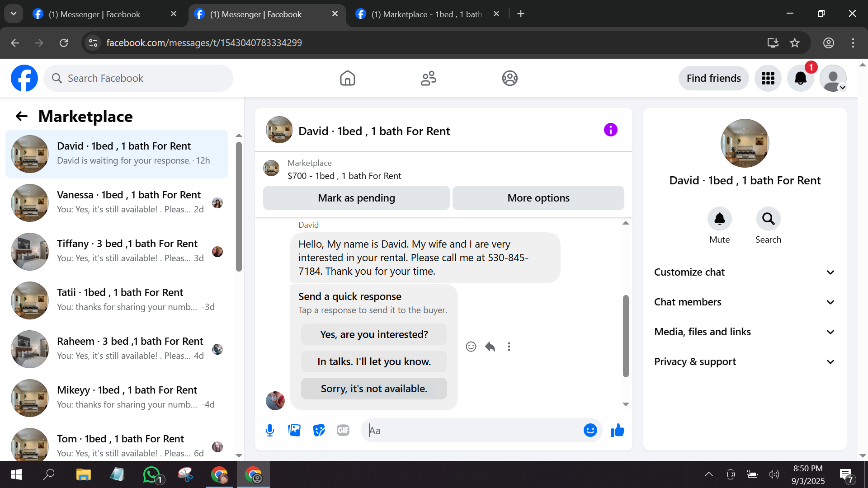Image resolution: width=868 pixels, height=488 pixels.
Task: Click the install app icon in address bar
Action: (773, 43)
